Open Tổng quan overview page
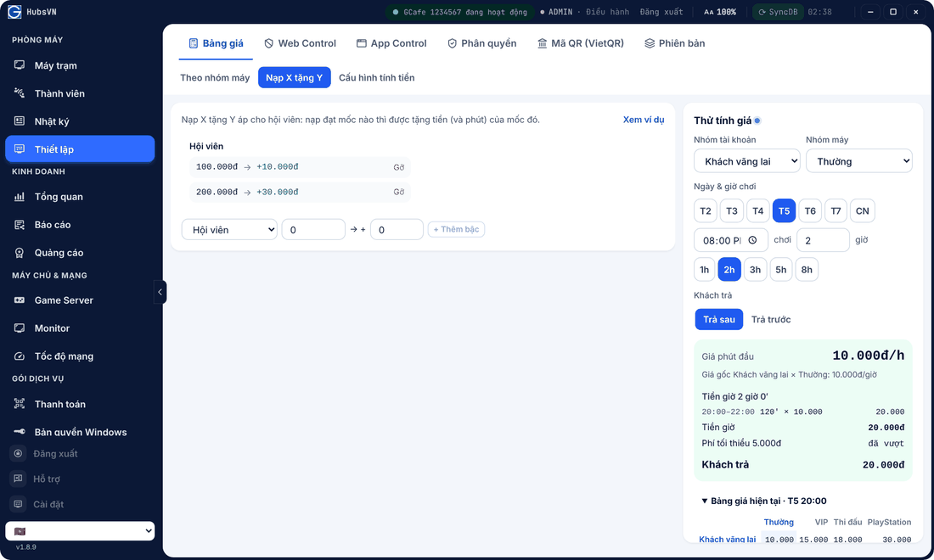 [x=80, y=196]
